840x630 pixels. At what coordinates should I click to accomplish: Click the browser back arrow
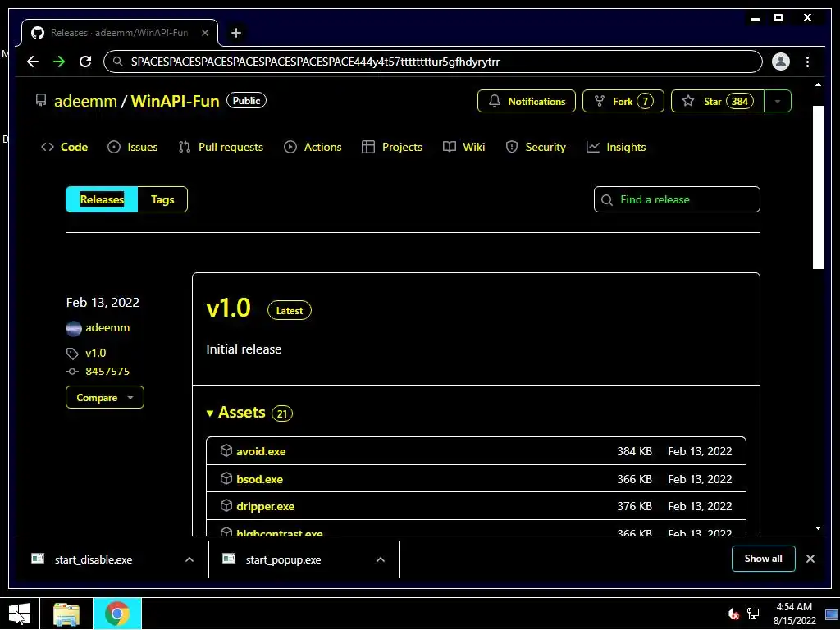tap(33, 62)
